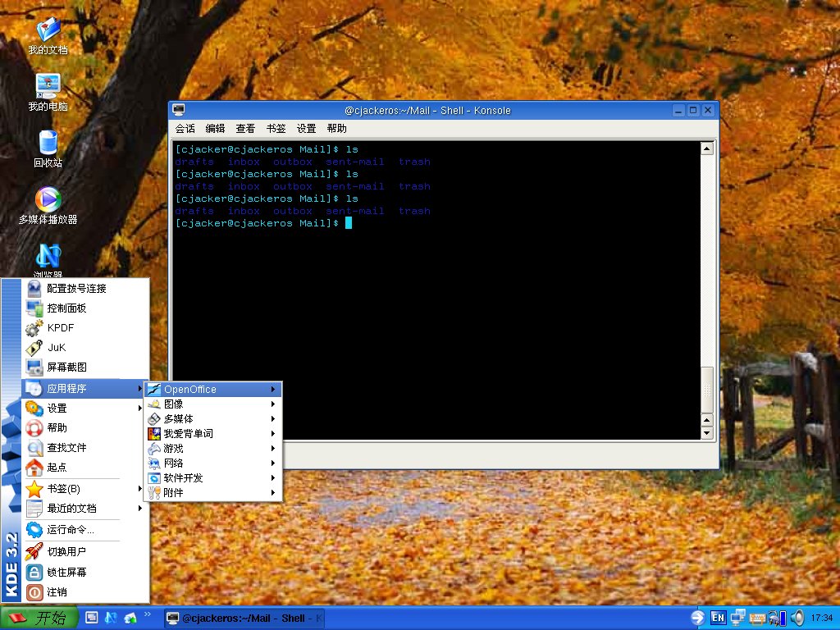840x630 pixels.
Task: Click the keyboard tray icon
Action: click(x=757, y=619)
